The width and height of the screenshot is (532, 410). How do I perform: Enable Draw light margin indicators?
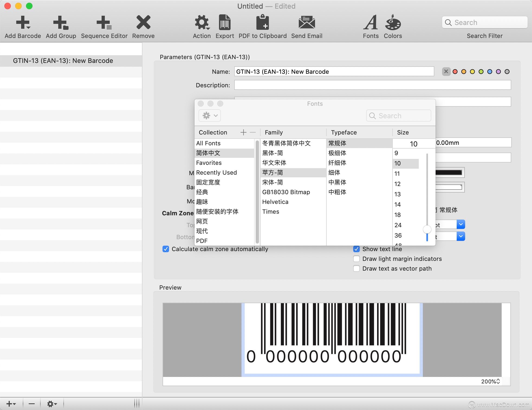click(356, 259)
